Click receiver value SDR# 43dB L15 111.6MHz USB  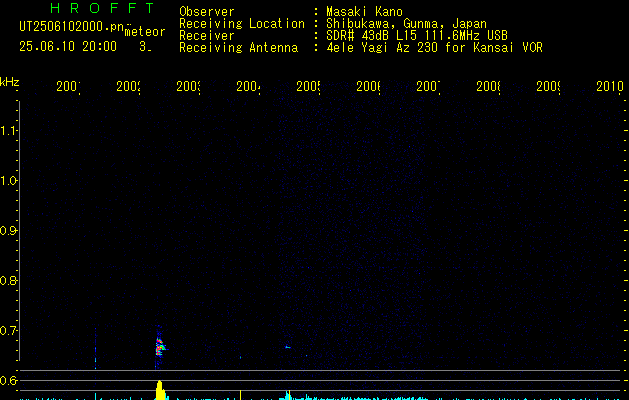click(417, 36)
